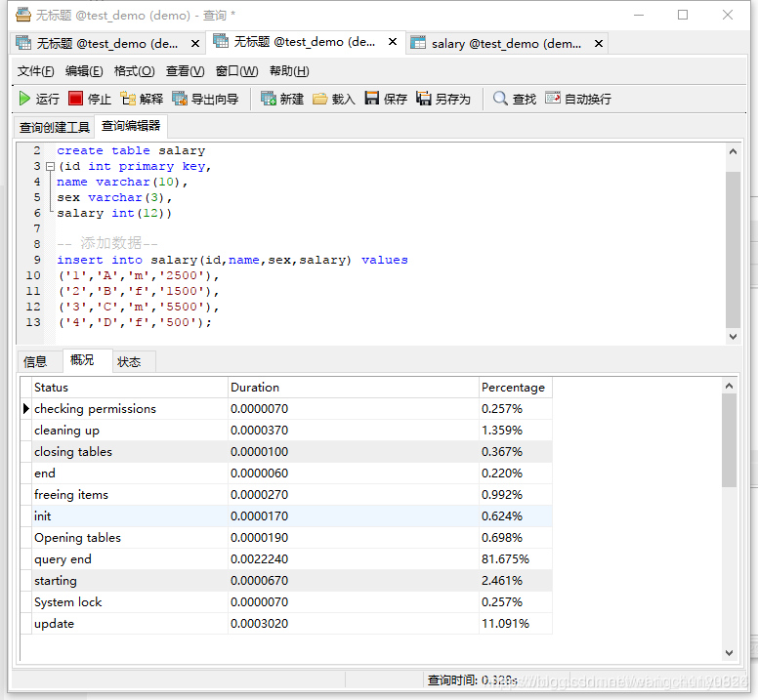
Task: Click the 0.0003020 duration cell
Action: [354, 624]
